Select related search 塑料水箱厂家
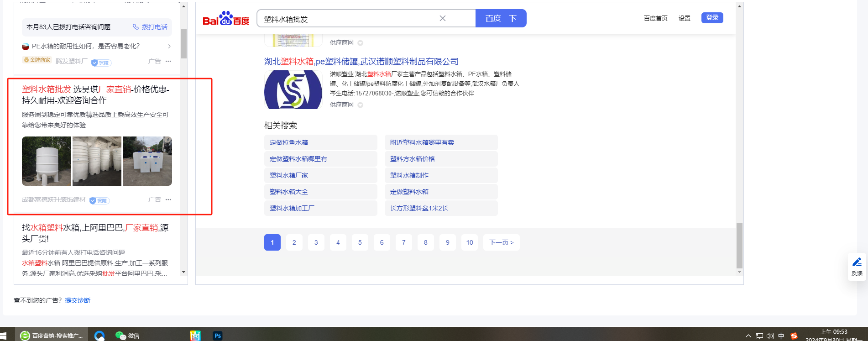The image size is (868, 341). pos(320,175)
